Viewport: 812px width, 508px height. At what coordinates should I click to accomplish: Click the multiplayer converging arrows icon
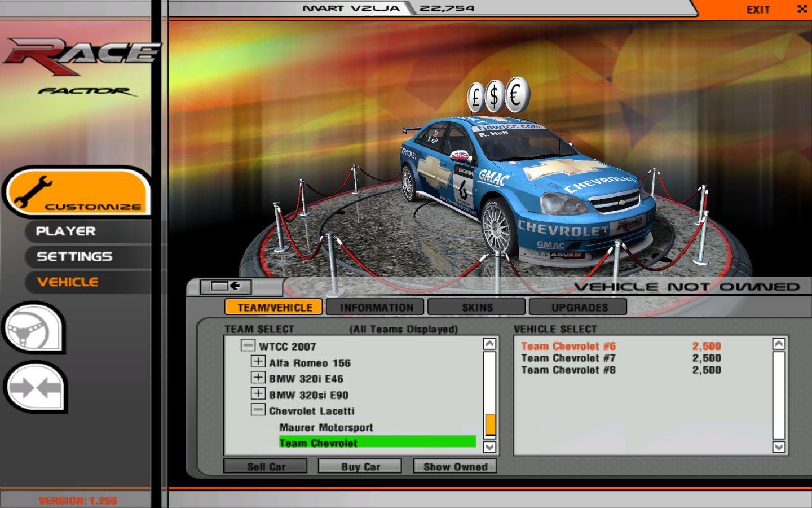click(36, 387)
